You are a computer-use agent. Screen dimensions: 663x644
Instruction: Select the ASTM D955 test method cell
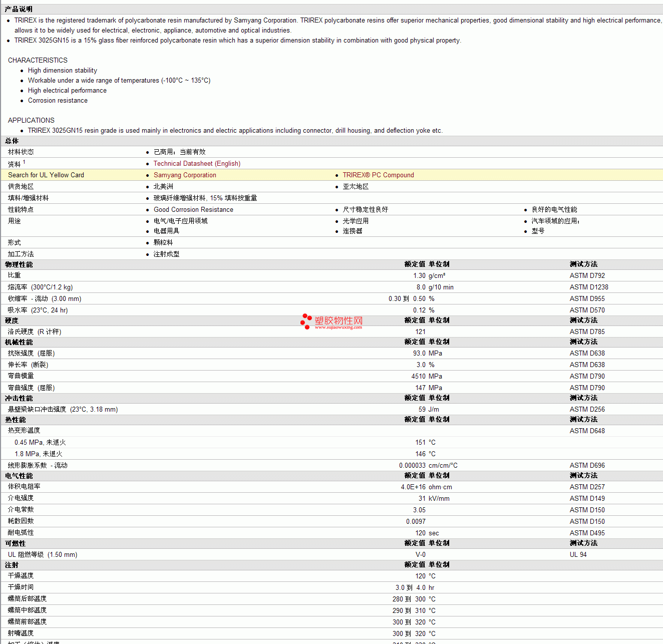pos(587,299)
